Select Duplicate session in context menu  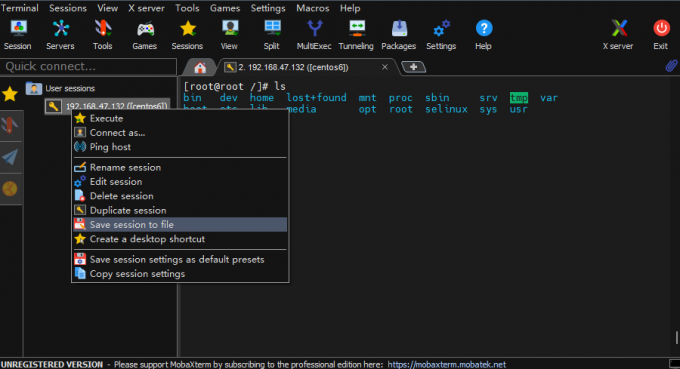[180, 210]
